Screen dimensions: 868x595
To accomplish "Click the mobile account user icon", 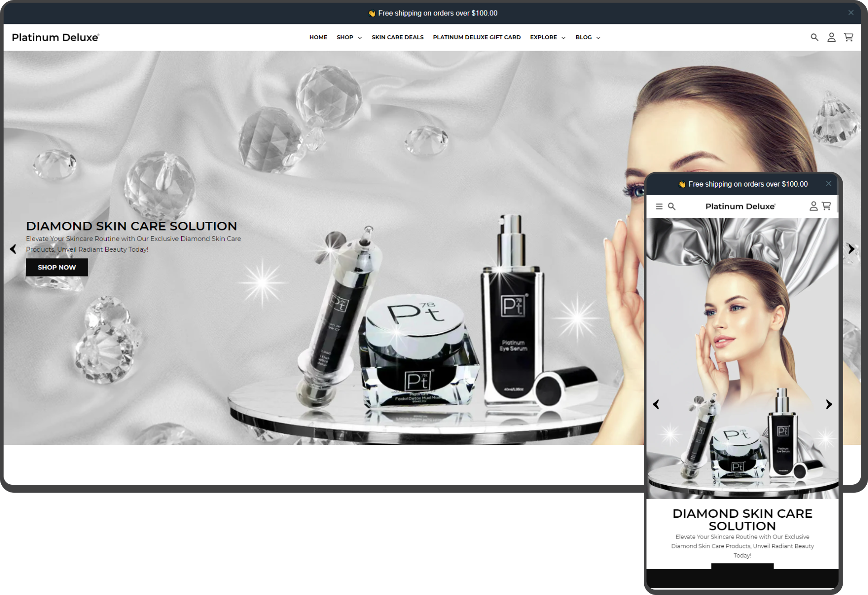I will (813, 206).
